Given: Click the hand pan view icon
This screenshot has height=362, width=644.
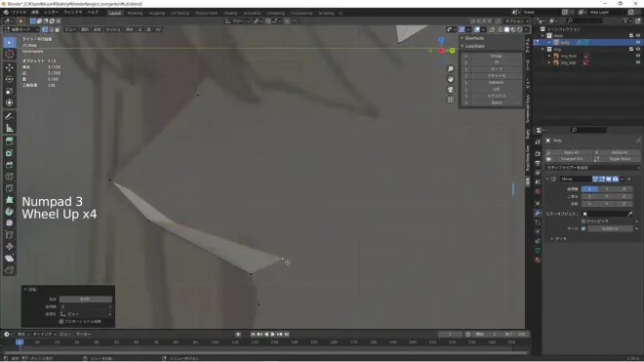Looking at the screenshot, I should click(451, 79).
